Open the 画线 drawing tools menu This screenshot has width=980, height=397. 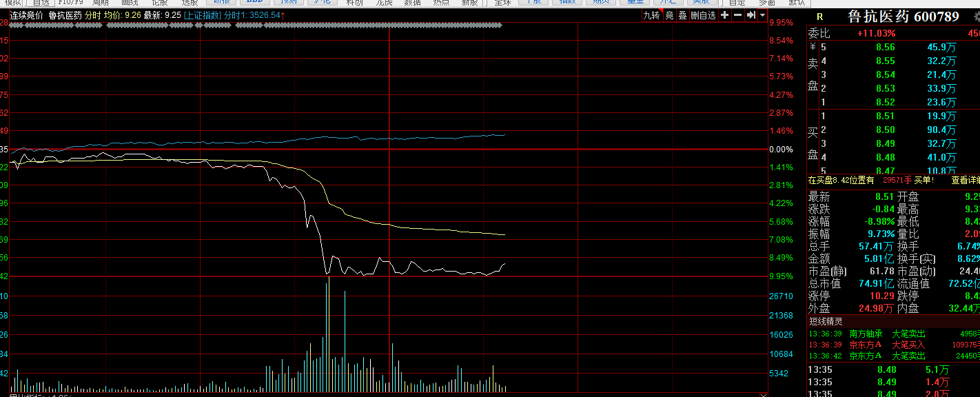[x=130, y=3]
